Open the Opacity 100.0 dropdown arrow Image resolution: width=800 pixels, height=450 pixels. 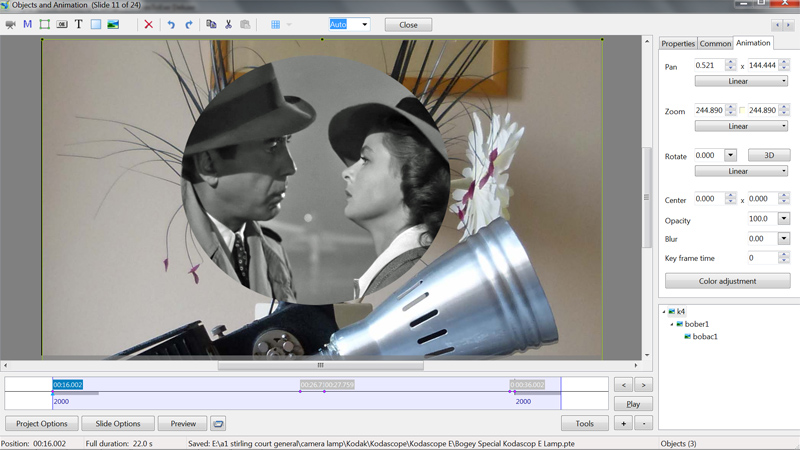pyautogui.click(x=784, y=218)
